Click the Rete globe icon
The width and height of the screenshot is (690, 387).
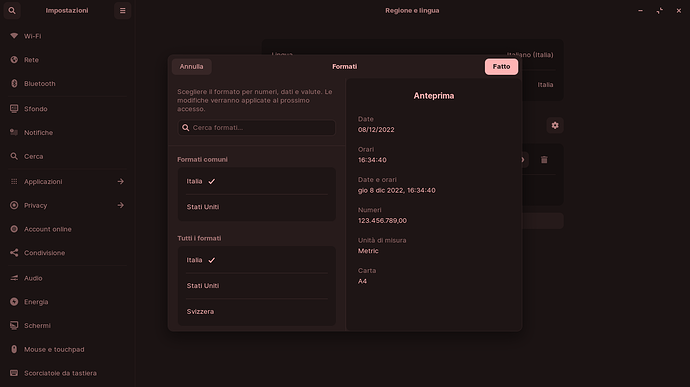pyautogui.click(x=14, y=59)
